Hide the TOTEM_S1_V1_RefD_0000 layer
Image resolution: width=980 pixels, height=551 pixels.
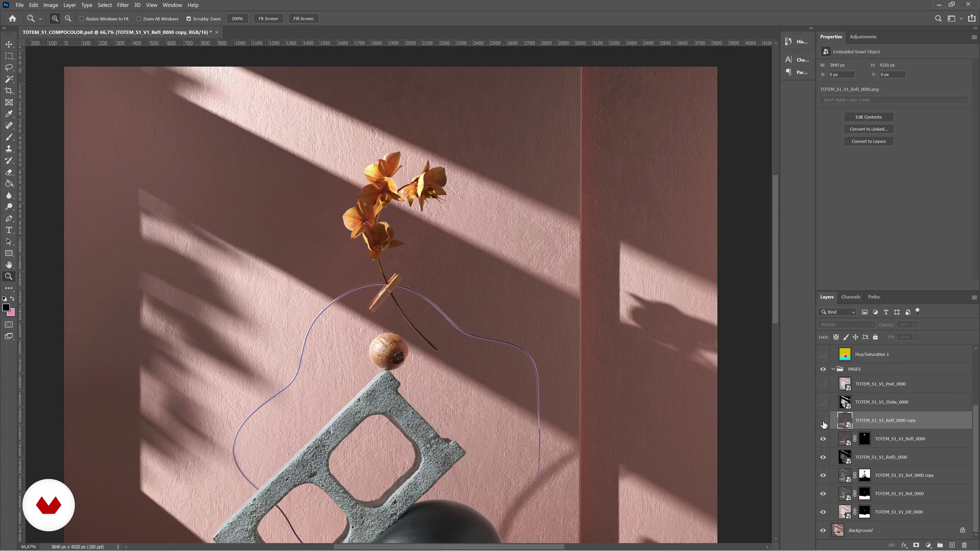tap(823, 457)
